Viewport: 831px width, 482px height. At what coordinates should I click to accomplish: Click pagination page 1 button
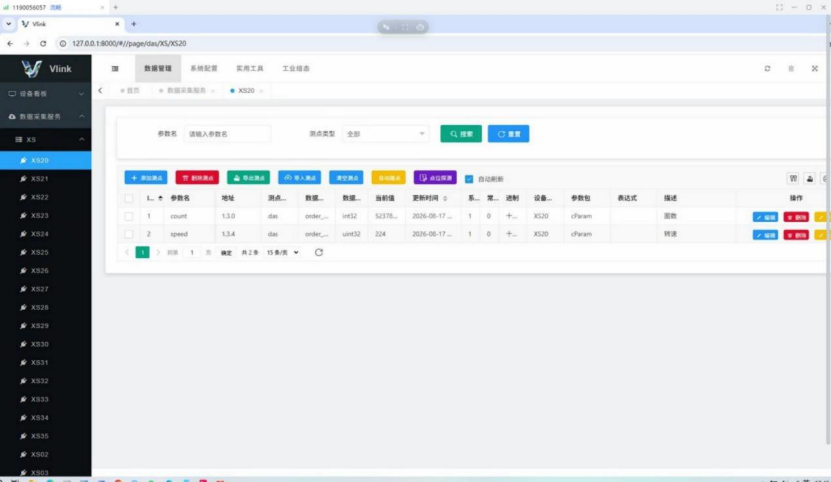click(142, 252)
